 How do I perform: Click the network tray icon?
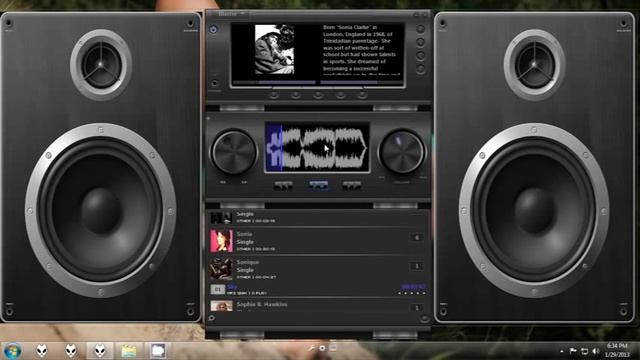(584, 351)
